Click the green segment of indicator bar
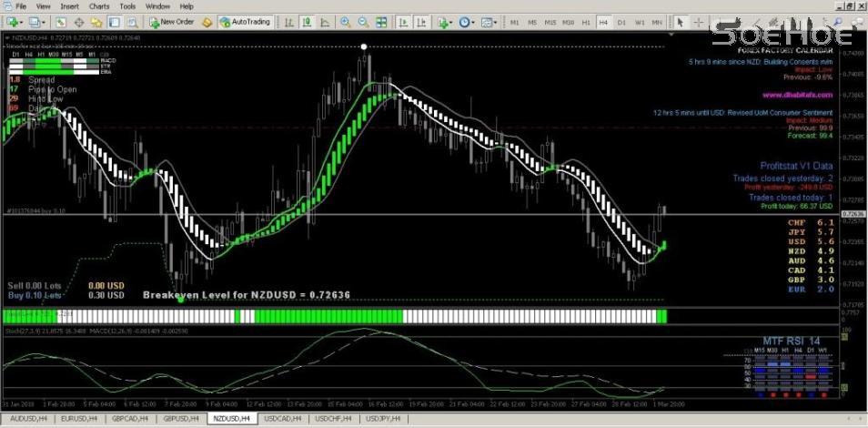Screen dimensions: 868x428 click(328, 316)
